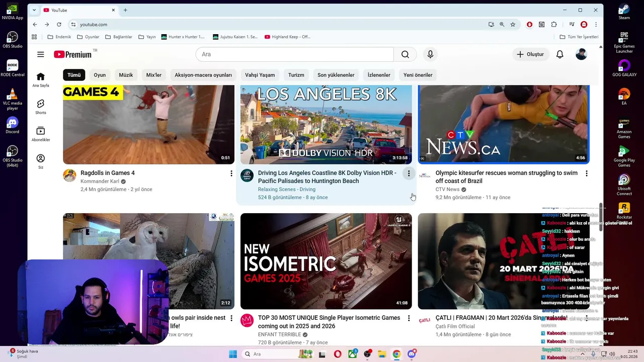Screen dimensions: 644x362
Task: Select Son yüklenenler filter chip
Action: point(336,75)
